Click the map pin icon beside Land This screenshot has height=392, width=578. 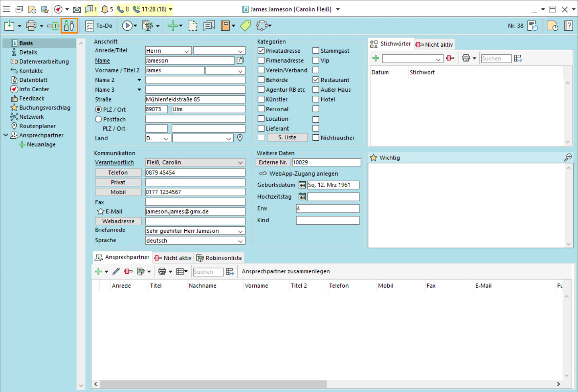click(240, 138)
